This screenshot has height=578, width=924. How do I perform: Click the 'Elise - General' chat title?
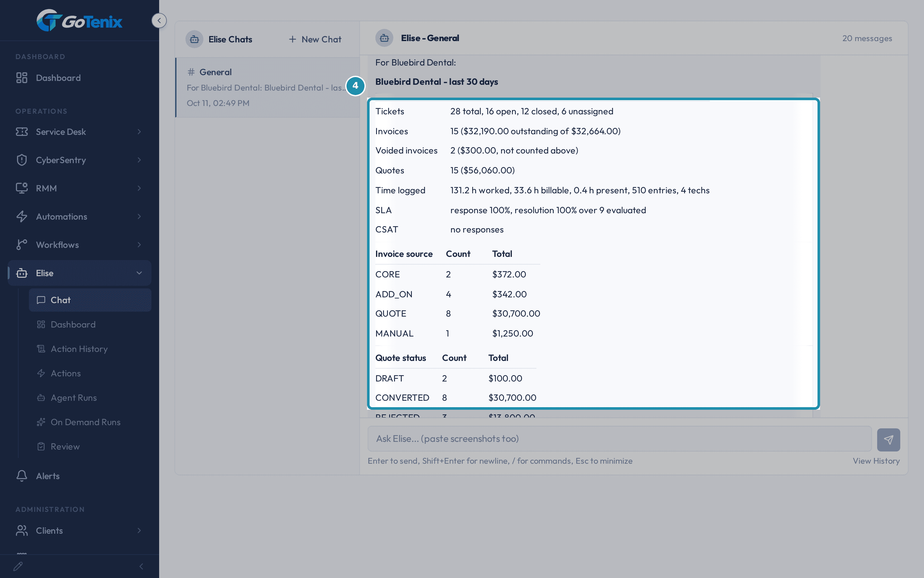coord(430,38)
